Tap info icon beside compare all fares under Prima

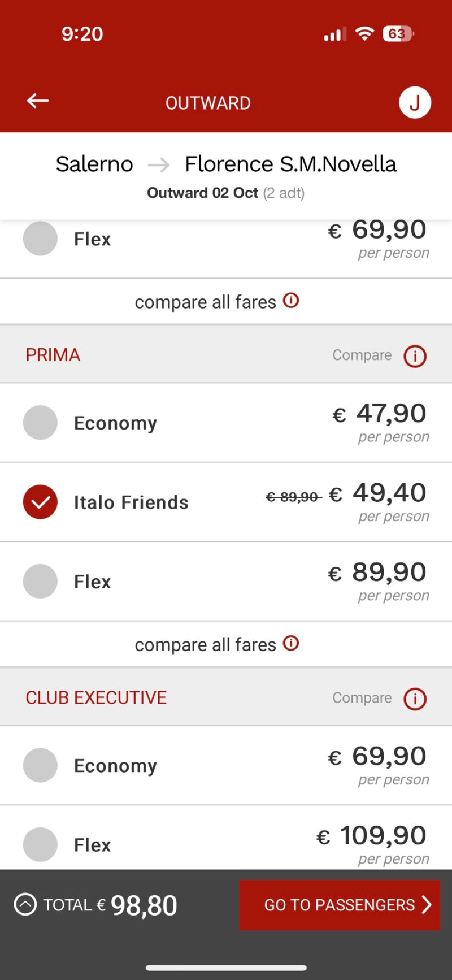click(291, 643)
